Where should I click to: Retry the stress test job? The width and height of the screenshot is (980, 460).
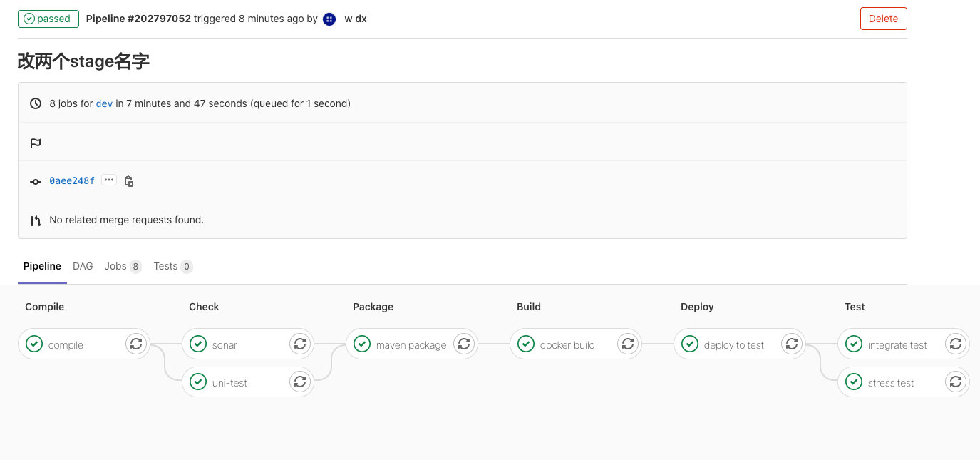pos(956,382)
